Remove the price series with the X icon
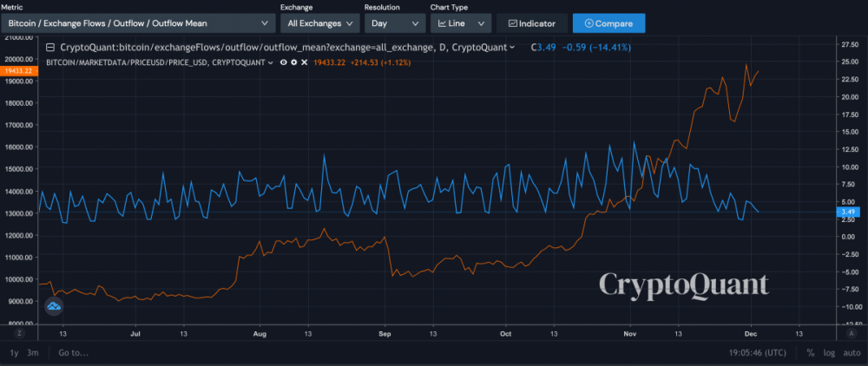This screenshot has height=366, width=868. [x=305, y=63]
